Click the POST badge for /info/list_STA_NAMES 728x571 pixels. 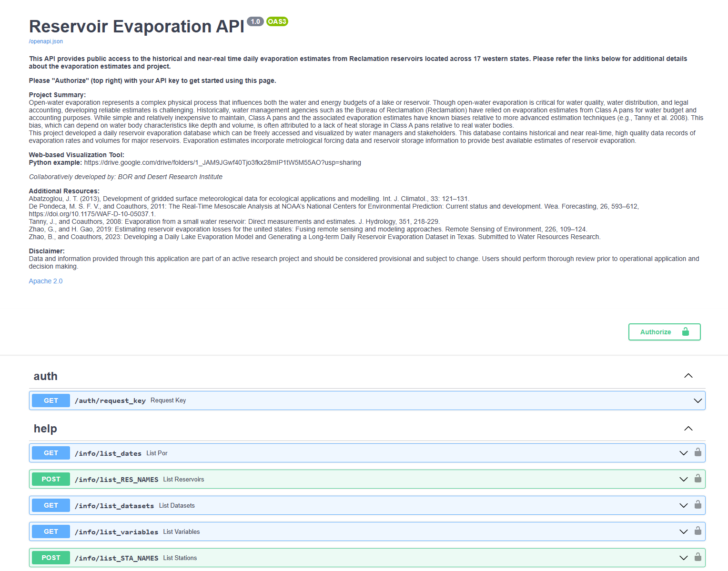51,558
